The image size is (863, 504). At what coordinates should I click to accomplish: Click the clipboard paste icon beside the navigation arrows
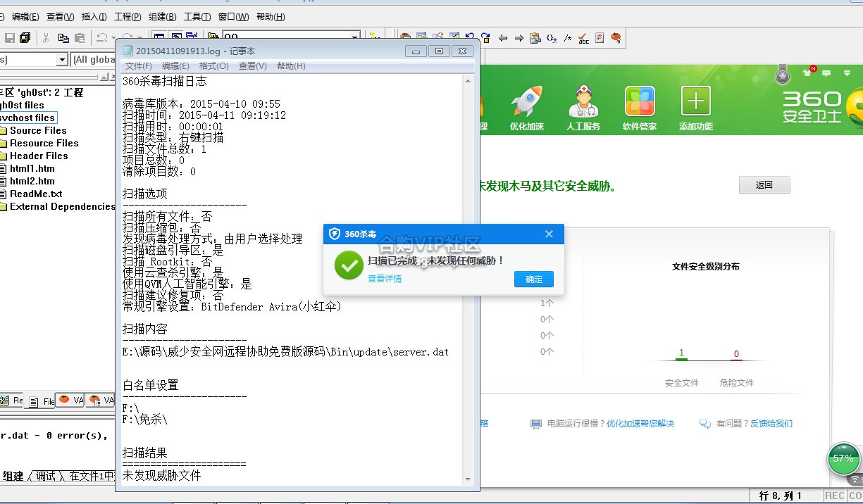pyautogui.click(x=535, y=38)
